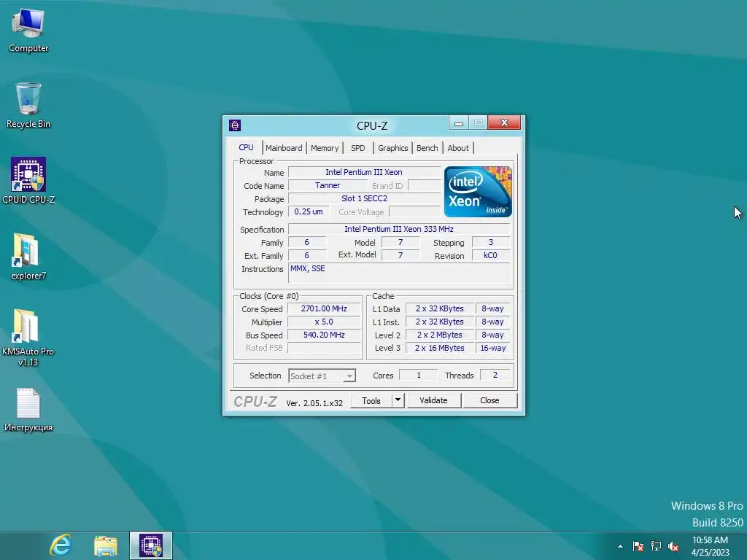Click the Specification field Xeon 333 MHz

coord(399,229)
